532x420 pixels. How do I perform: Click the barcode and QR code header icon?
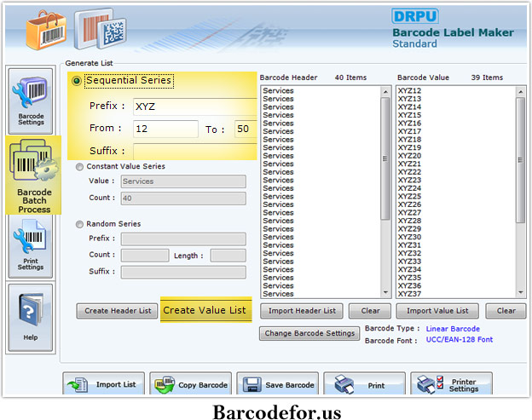click(x=101, y=29)
